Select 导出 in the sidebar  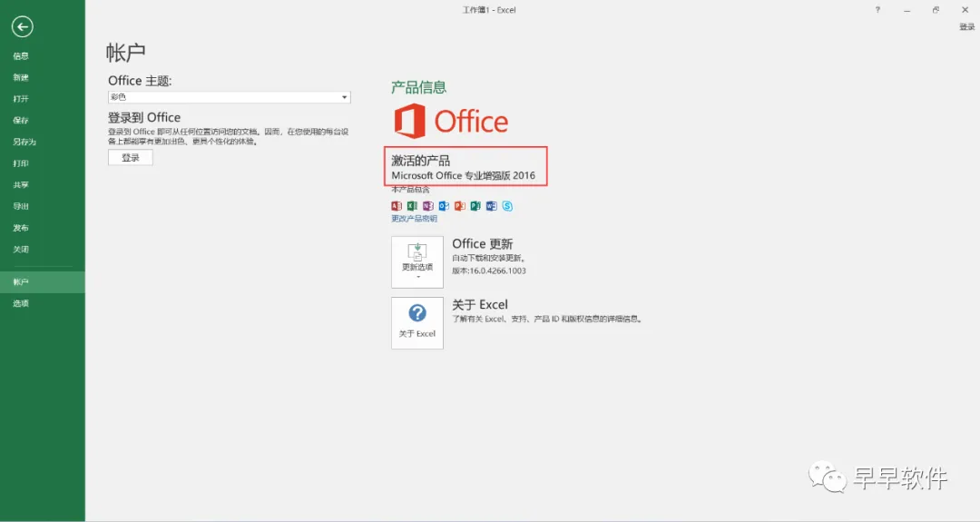[x=43, y=206]
